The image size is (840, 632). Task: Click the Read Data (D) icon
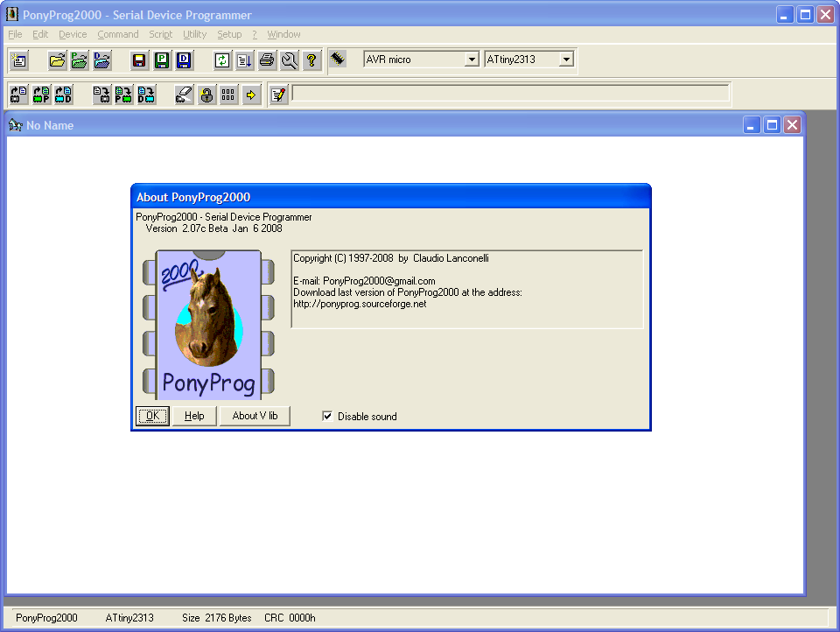[64, 95]
